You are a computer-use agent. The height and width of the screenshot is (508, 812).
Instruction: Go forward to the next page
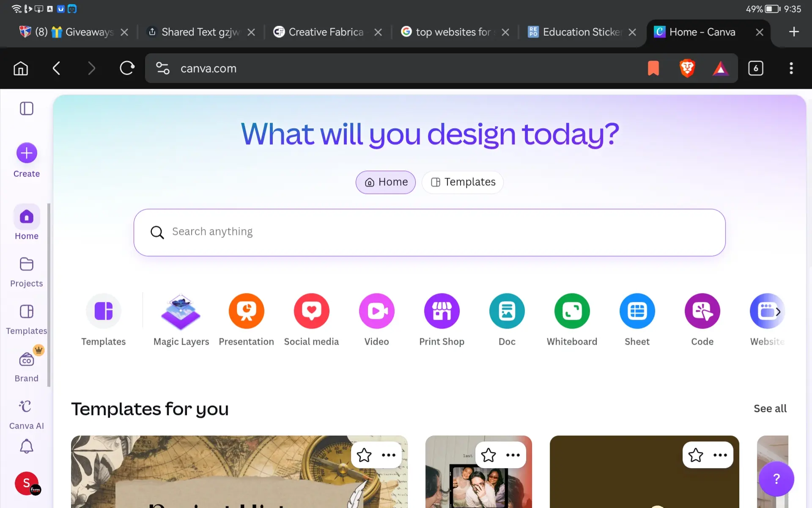[92, 68]
